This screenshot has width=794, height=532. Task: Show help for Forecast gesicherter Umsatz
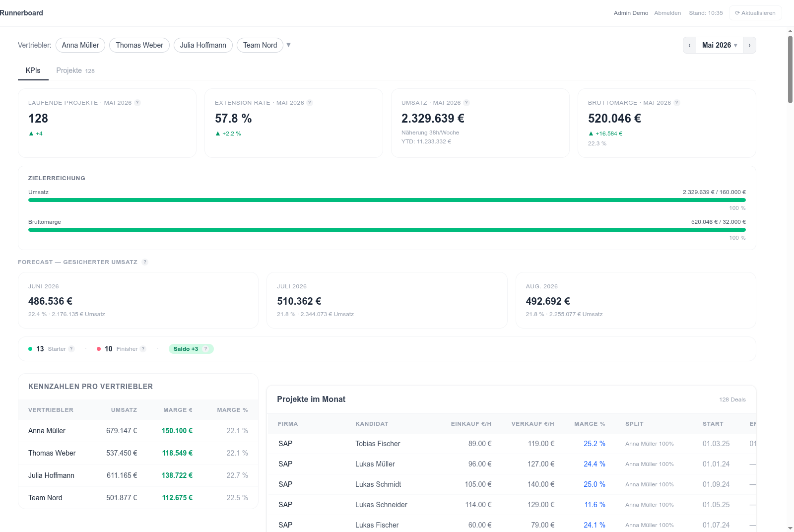click(x=145, y=262)
